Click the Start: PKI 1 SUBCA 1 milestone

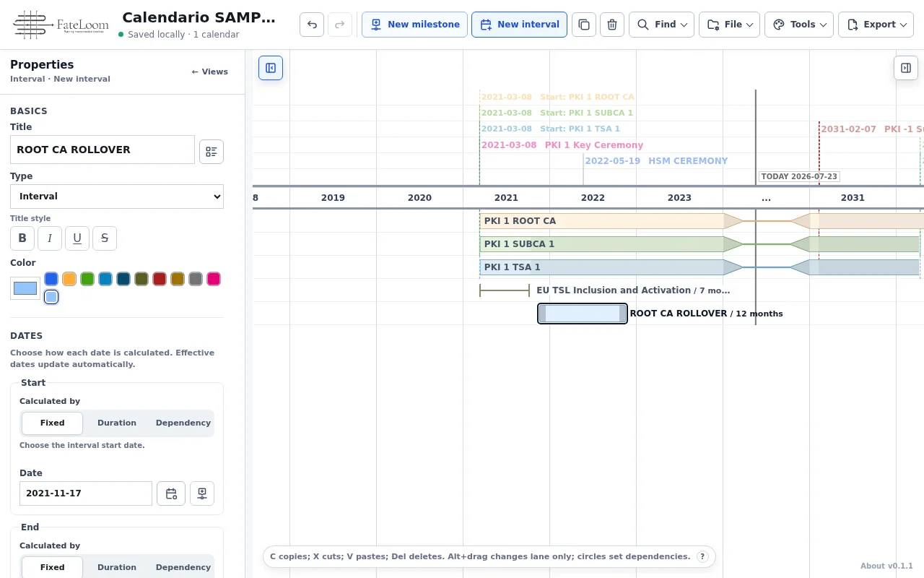(557, 113)
